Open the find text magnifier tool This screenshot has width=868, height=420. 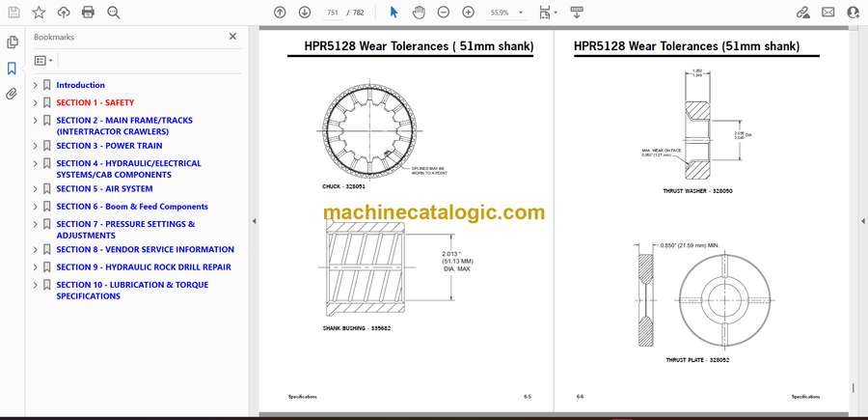point(114,13)
